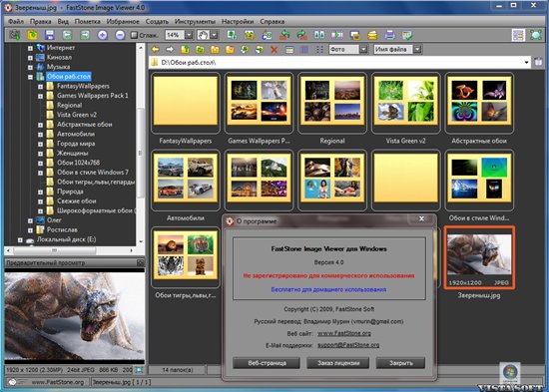Click www.FastStone.org in the status bar

tap(58, 382)
